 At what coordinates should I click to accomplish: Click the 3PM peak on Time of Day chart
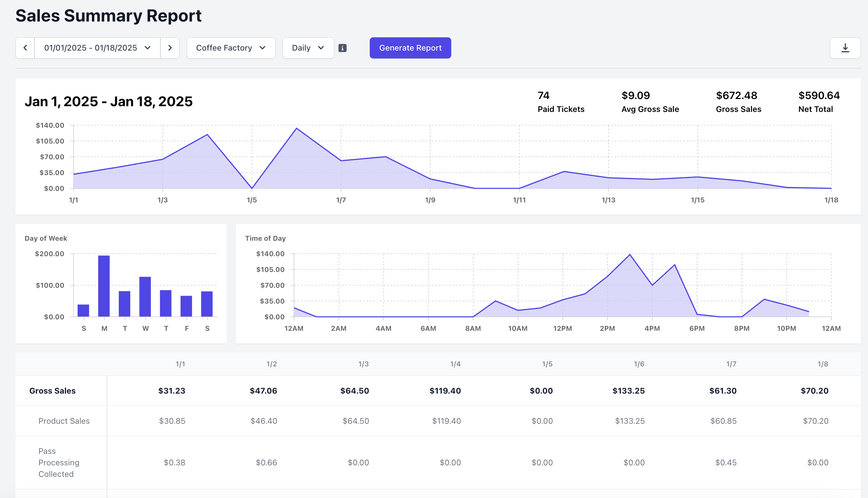[630, 255]
